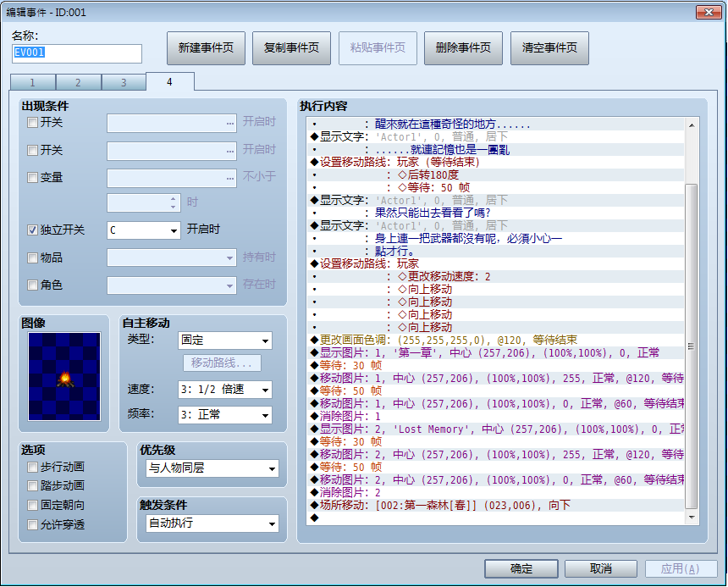Uncheck the 独立开关 checkbox

click(x=32, y=230)
